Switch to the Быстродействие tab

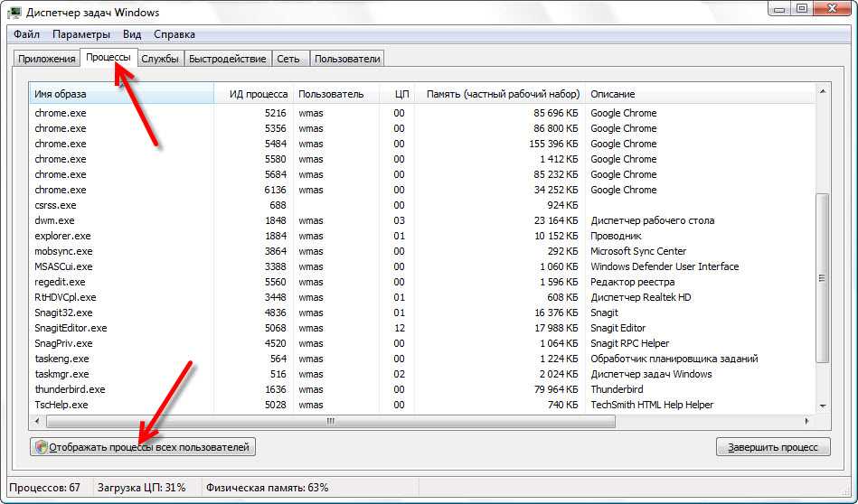coord(228,59)
